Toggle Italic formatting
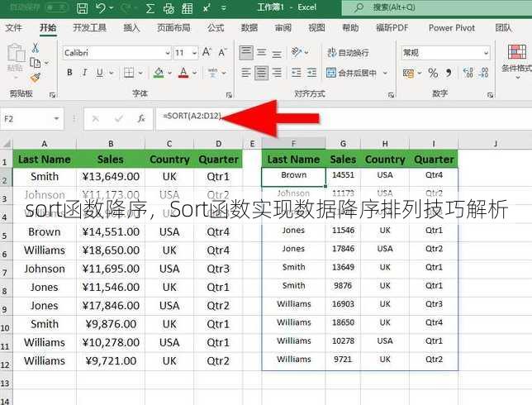 [85, 72]
